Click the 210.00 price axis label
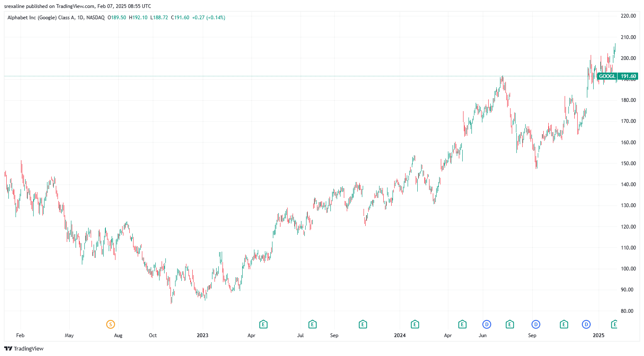Screen dimensions: 644x356 tap(628, 37)
